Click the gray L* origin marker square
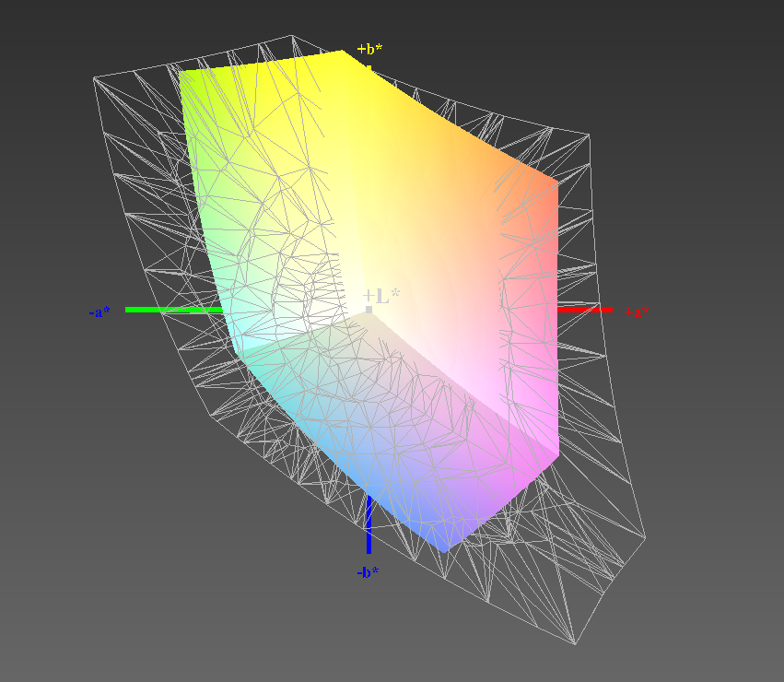 coord(369,310)
